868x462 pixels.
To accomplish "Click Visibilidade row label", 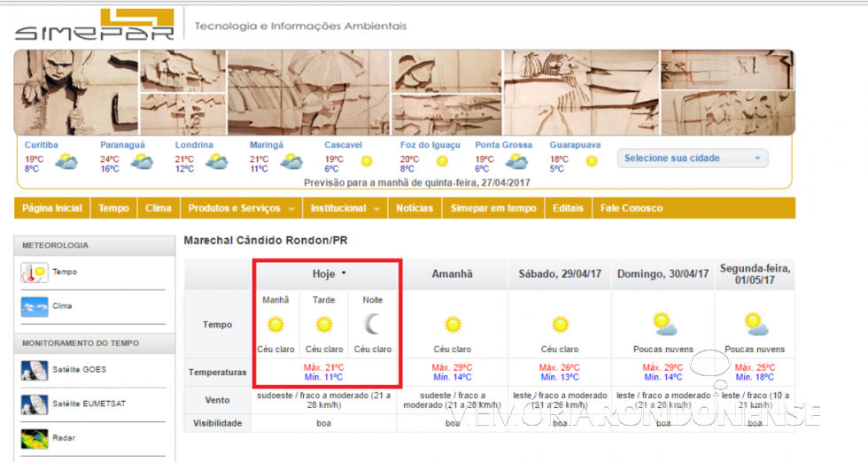I will pyautogui.click(x=218, y=423).
